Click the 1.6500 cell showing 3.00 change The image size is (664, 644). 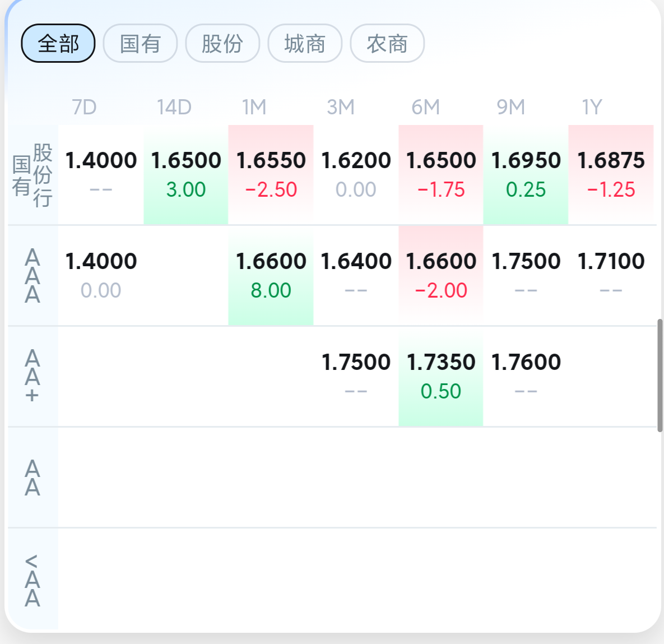(186, 174)
